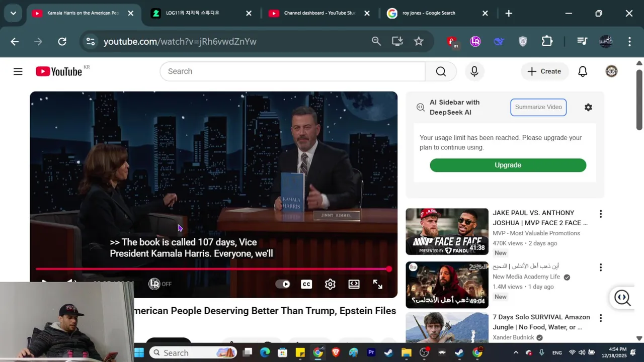Viewport: 644px width, 362px height.
Task: Open YouTube notifications bell
Action: click(x=583, y=71)
